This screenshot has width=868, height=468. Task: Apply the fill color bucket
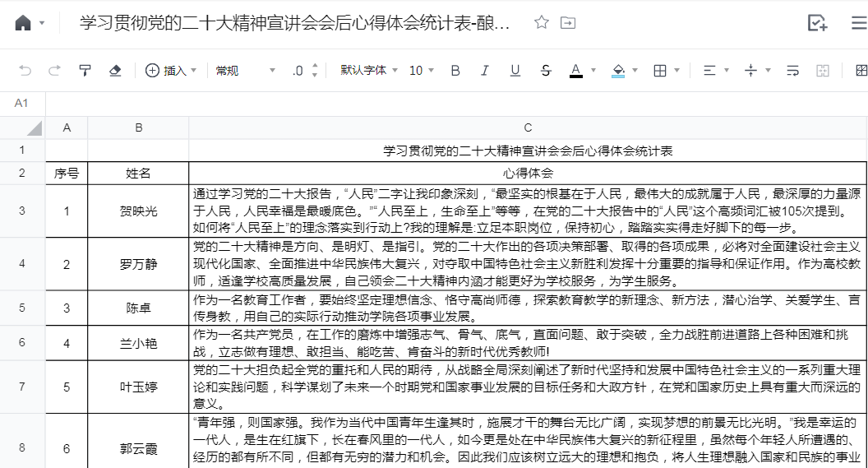618,71
